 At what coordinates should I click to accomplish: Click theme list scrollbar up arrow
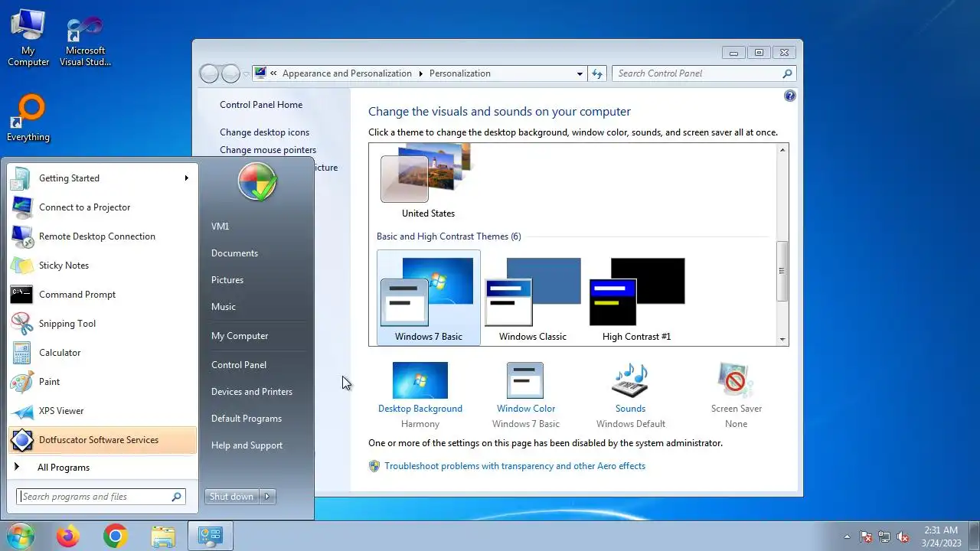[x=782, y=150]
